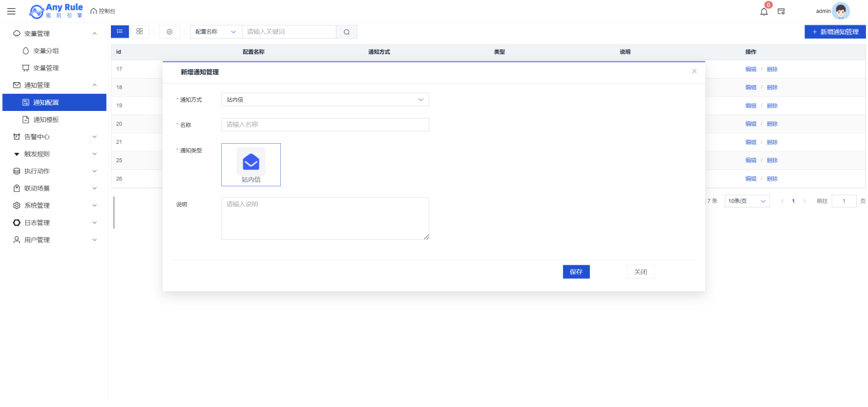This screenshot has height=407, width=868.
Task: Close the 新增通知管理 dialog with X
Action: 694,71
